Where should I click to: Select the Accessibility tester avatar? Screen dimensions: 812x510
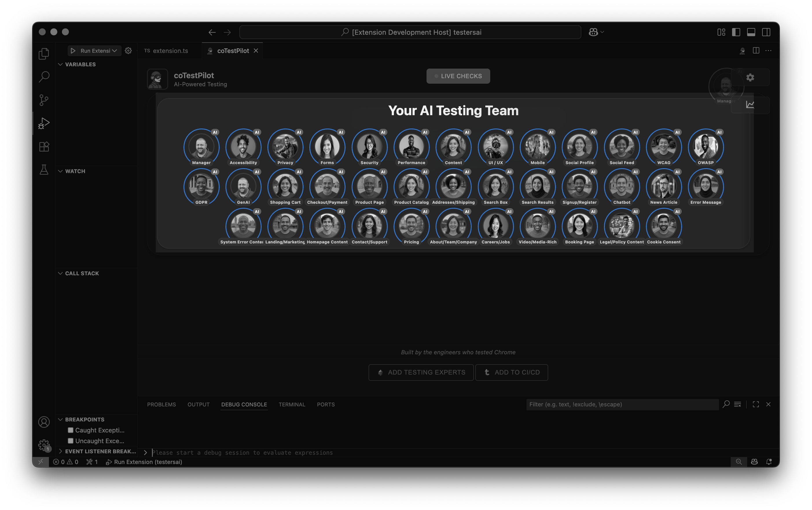(243, 146)
